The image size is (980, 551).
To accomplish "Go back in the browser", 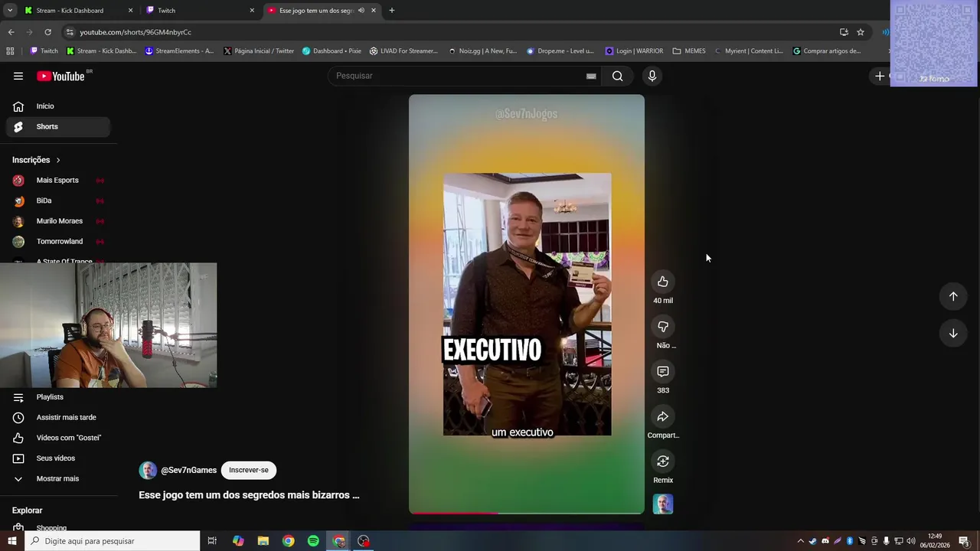I will 11,32.
